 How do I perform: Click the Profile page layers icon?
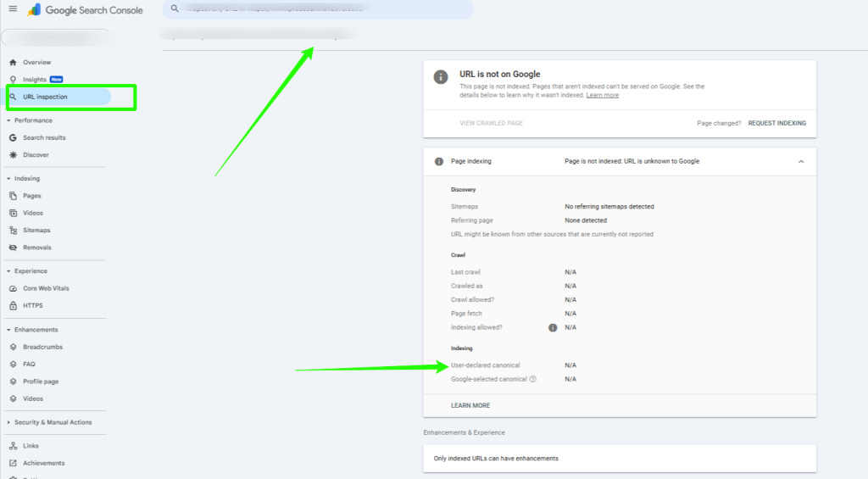(x=14, y=382)
